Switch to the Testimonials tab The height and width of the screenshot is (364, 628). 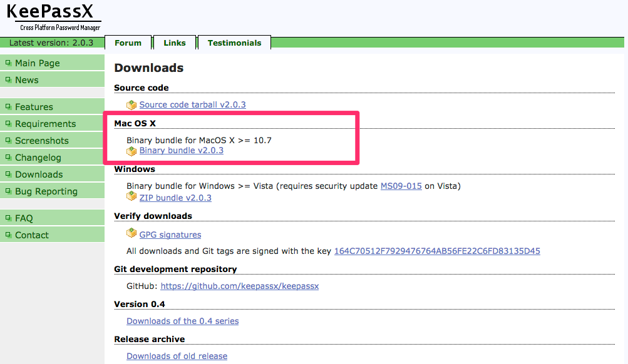[234, 43]
